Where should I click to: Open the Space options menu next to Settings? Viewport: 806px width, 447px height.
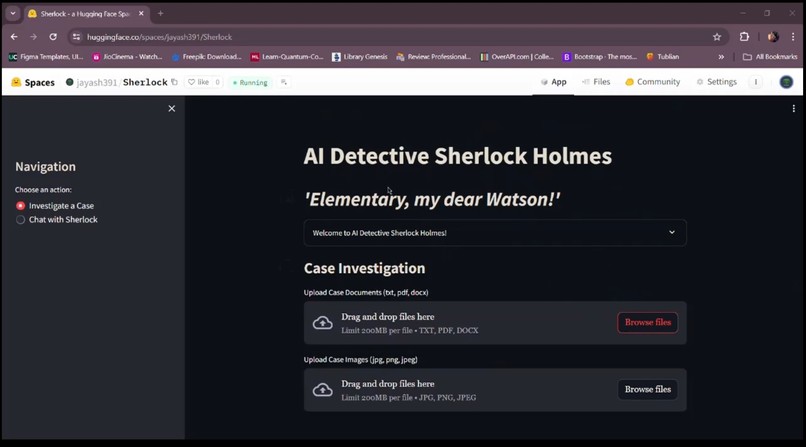(756, 82)
